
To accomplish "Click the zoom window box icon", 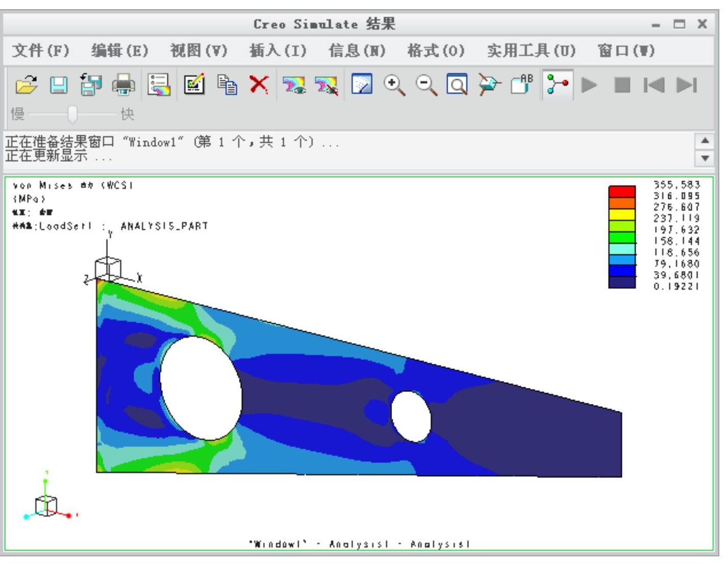I will pos(457,85).
